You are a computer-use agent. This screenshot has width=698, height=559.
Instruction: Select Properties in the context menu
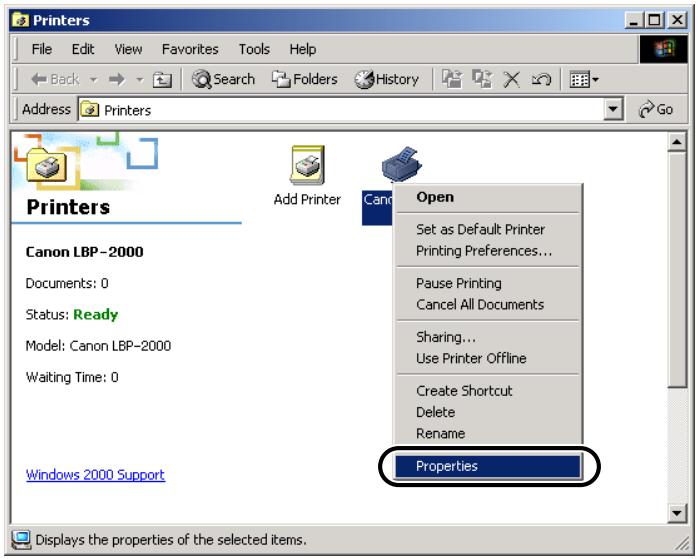pyautogui.click(x=488, y=466)
